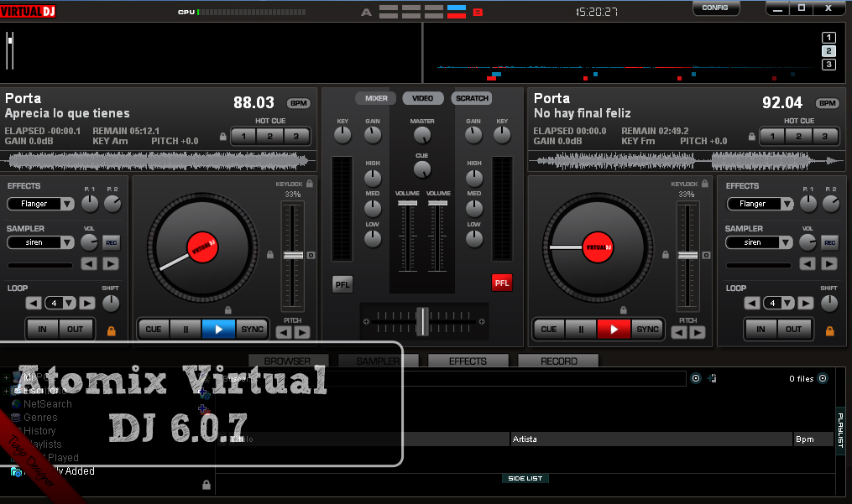Image resolution: width=852 pixels, height=504 pixels.
Task: Set right deck hot cue 3
Action: tap(825, 137)
